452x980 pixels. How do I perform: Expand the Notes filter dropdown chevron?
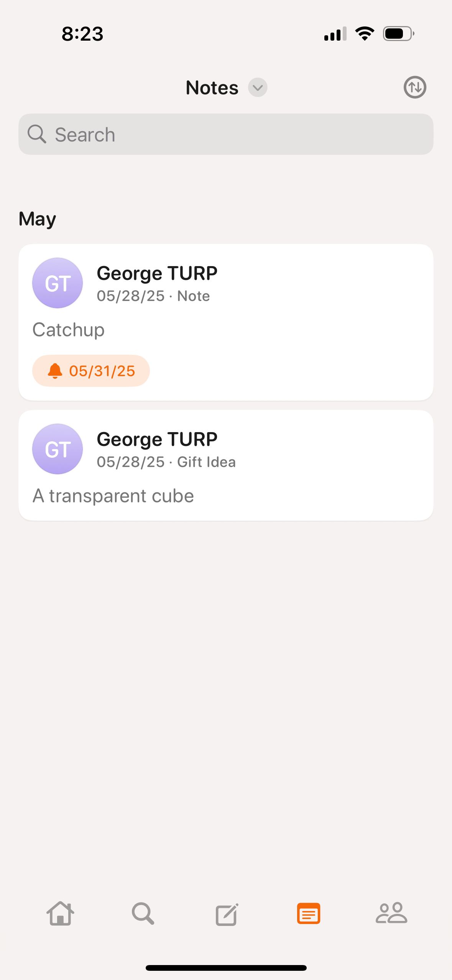point(258,87)
